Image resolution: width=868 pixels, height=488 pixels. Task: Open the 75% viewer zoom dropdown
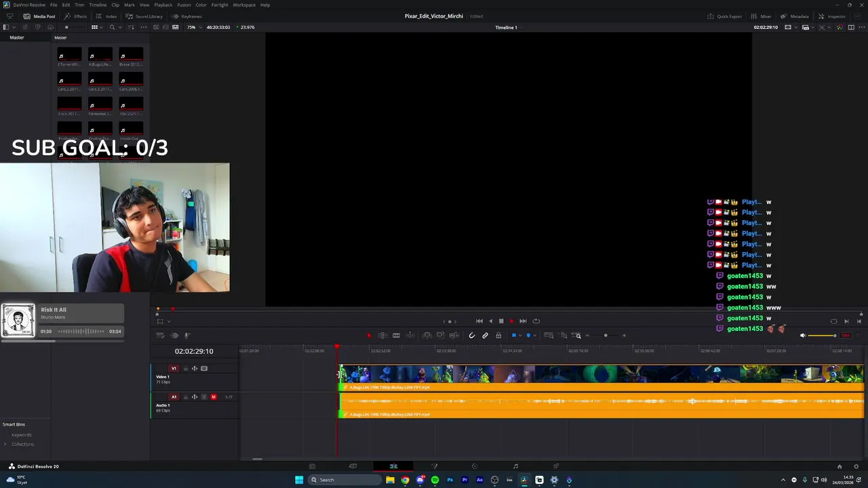point(193,27)
